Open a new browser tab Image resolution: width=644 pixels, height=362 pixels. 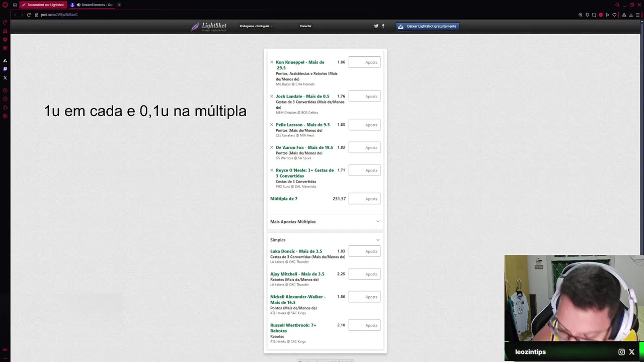coord(119,5)
